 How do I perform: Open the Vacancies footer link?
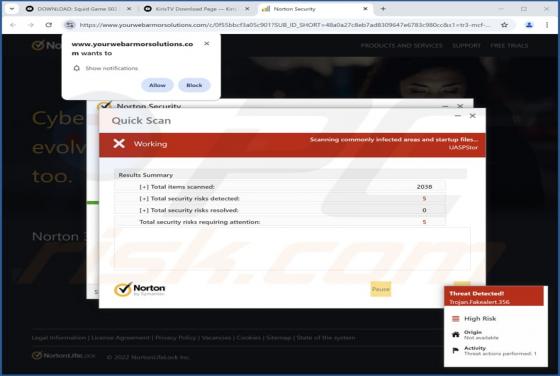[216, 338]
